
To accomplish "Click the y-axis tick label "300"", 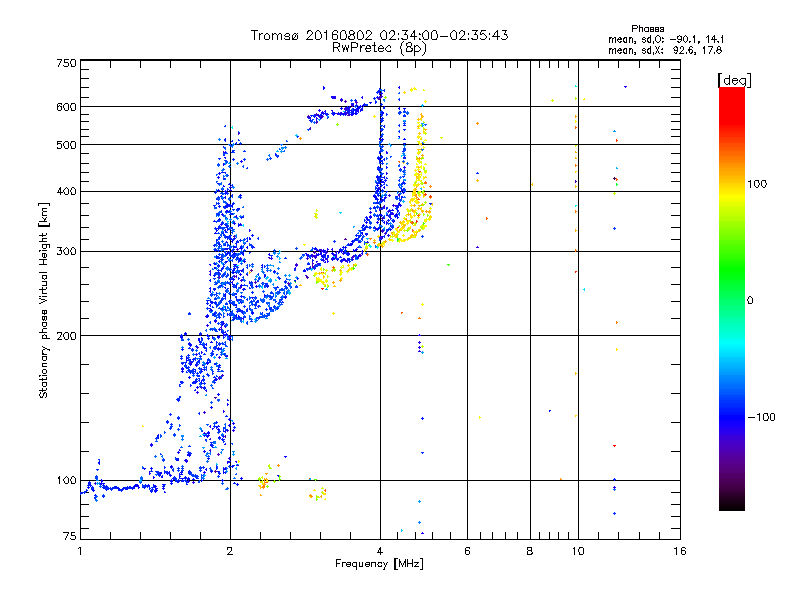I will click(66, 251).
